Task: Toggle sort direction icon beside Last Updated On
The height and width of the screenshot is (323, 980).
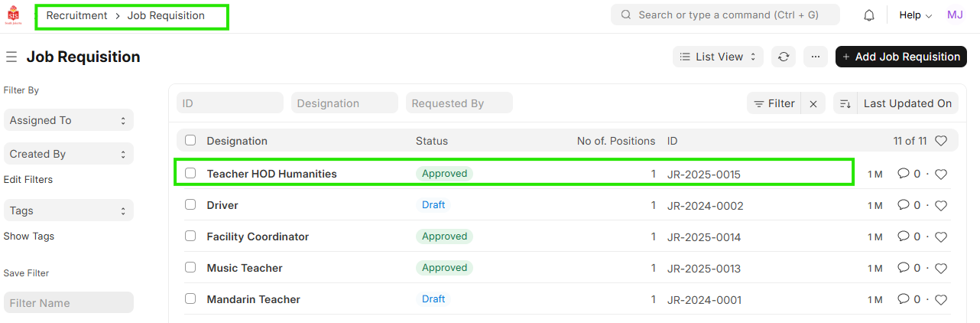Action: [x=845, y=103]
